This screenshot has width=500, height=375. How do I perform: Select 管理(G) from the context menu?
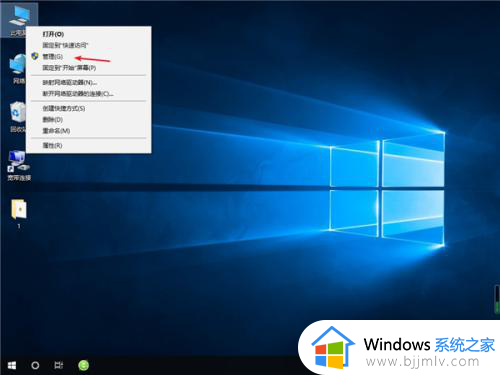click(88, 57)
